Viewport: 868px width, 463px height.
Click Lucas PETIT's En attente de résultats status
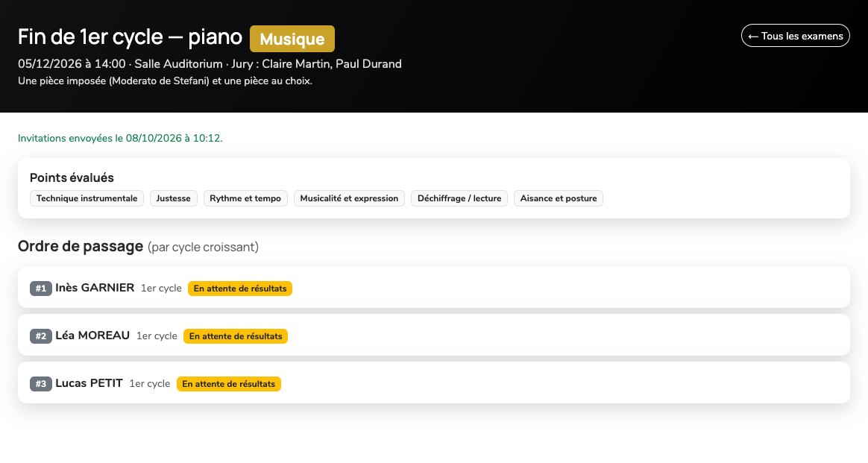coord(229,383)
